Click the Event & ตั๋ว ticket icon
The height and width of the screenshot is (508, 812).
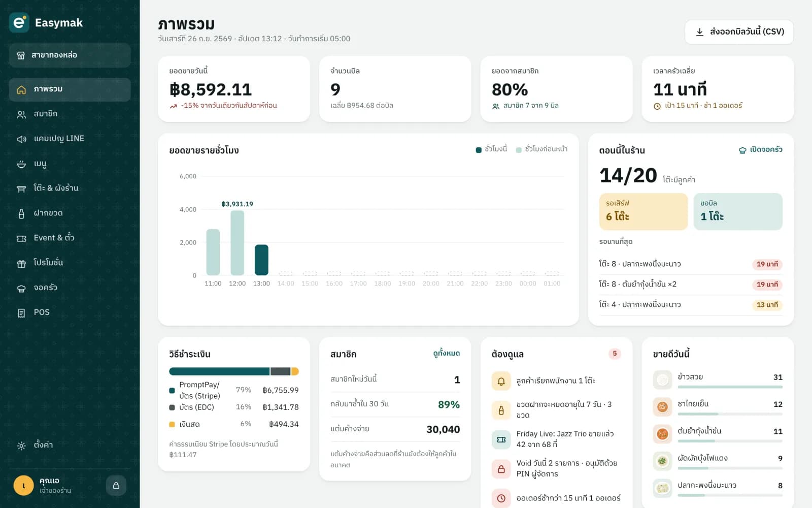click(x=21, y=238)
